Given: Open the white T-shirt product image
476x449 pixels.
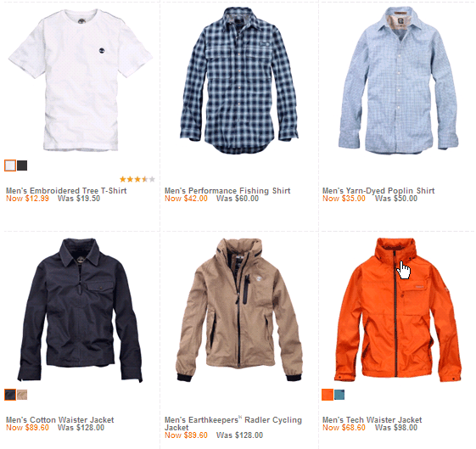Looking at the screenshot, I should (81, 80).
